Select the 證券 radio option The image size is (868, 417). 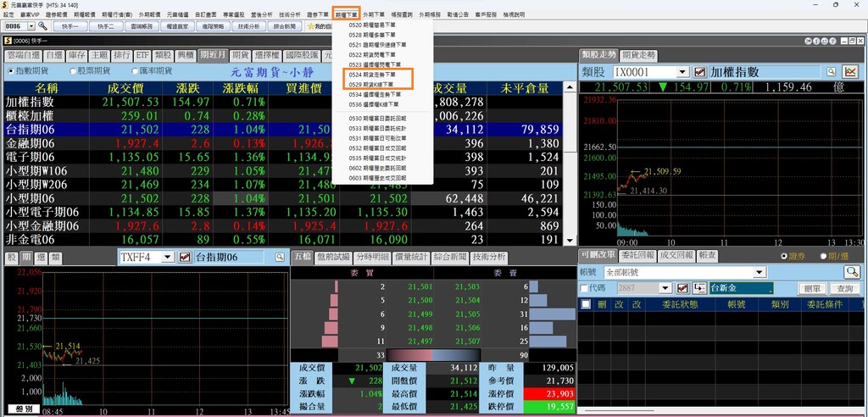(x=783, y=257)
